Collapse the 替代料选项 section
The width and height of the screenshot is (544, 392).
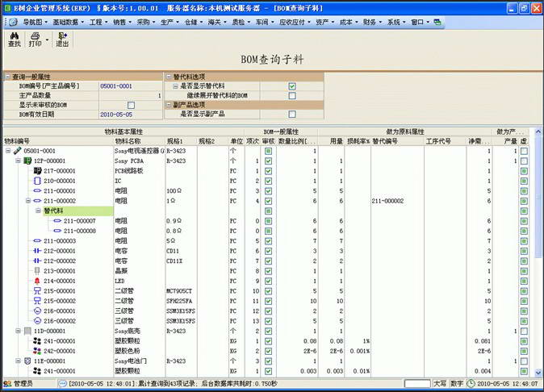click(x=169, y=77)
